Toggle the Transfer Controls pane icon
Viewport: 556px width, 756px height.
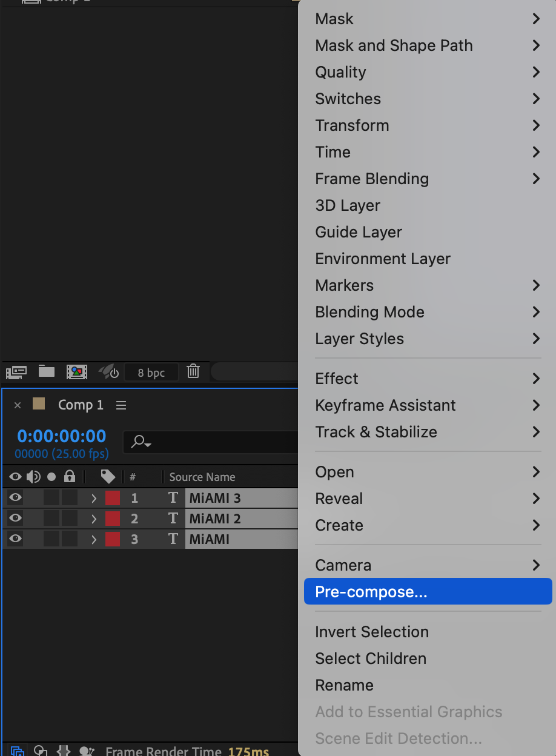(41, 751)
